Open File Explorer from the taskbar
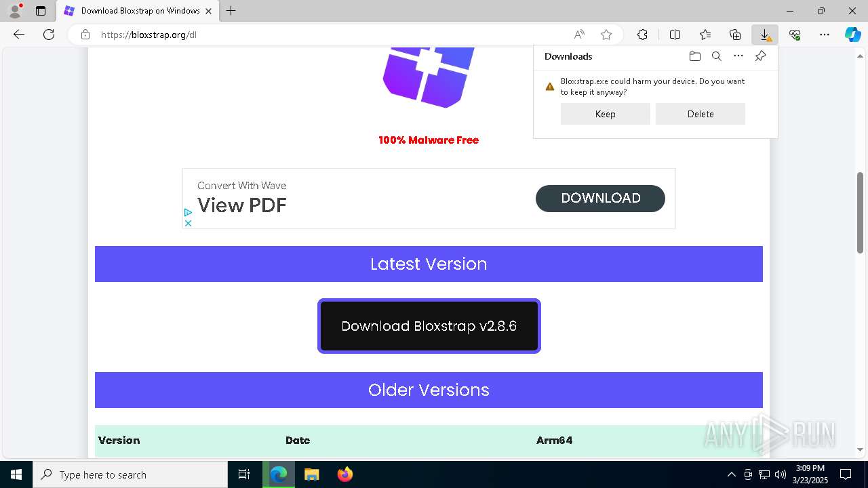Image resolution: width=868 pixels, height=488 pixels. click(312, 474)
